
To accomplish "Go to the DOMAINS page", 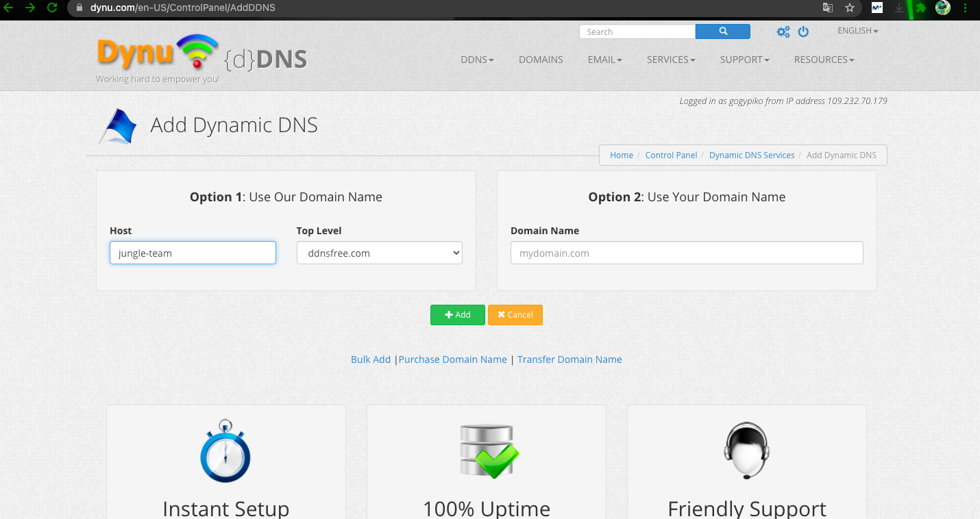I will pos(541,60).
